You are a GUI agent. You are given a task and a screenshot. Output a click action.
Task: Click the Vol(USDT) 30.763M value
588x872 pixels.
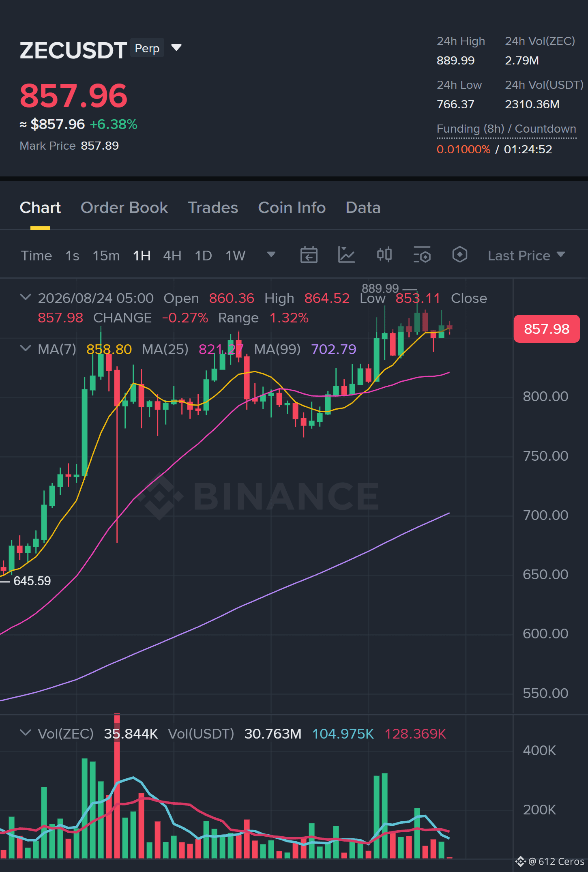point(273,734)
